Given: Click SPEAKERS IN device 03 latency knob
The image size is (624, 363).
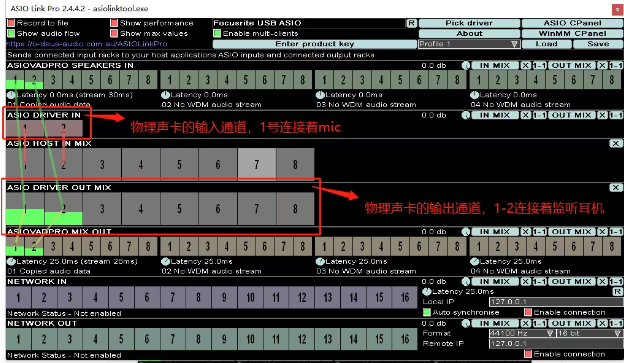Looking at the screenshot, I should tap(320, 95).
